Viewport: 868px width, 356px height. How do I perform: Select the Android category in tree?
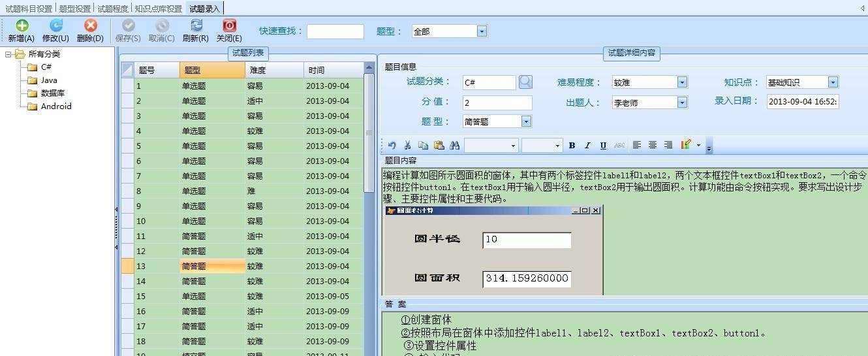[x=56, y=106]
